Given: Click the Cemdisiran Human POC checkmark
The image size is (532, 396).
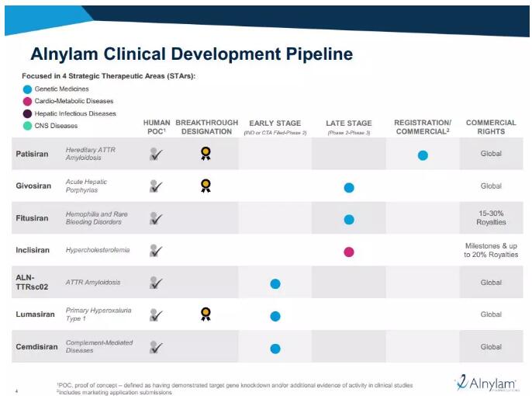Looking at the screenshot, I should point(157,347).
